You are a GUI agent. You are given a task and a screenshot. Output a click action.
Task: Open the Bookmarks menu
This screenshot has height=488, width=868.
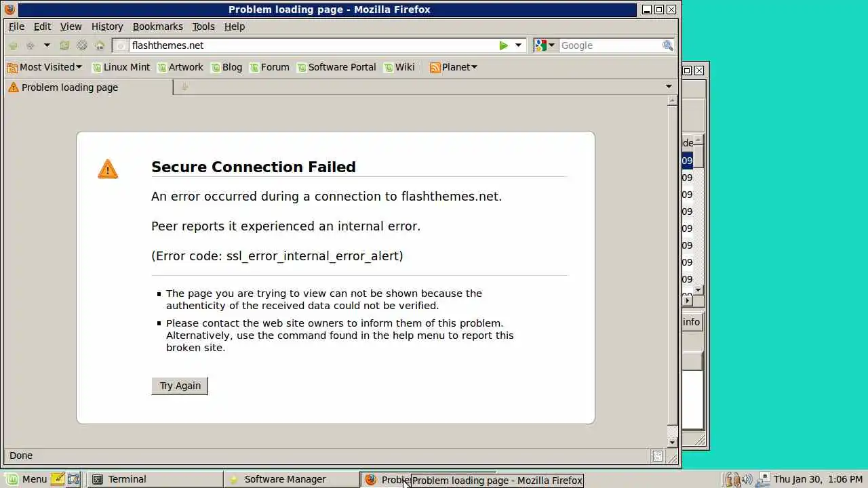[x=157, y=26]
